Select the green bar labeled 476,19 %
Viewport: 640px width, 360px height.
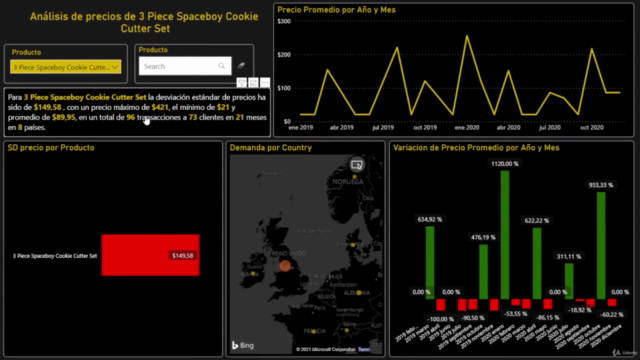(x=483, y=272)
